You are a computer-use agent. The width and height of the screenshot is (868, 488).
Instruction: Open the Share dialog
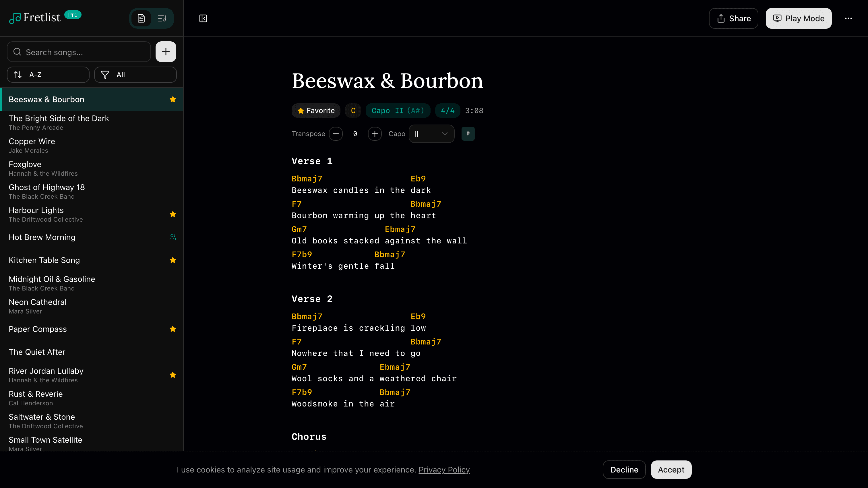click(733, 18)
